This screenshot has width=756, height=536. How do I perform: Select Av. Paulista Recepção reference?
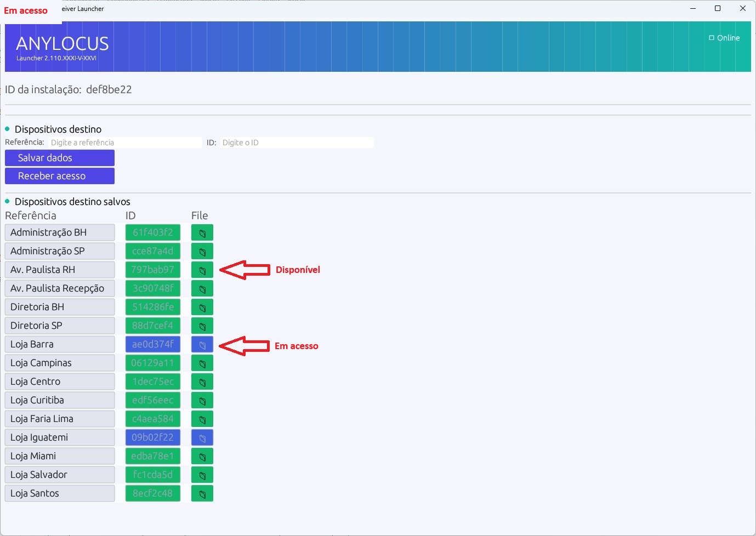click(60, 289)
